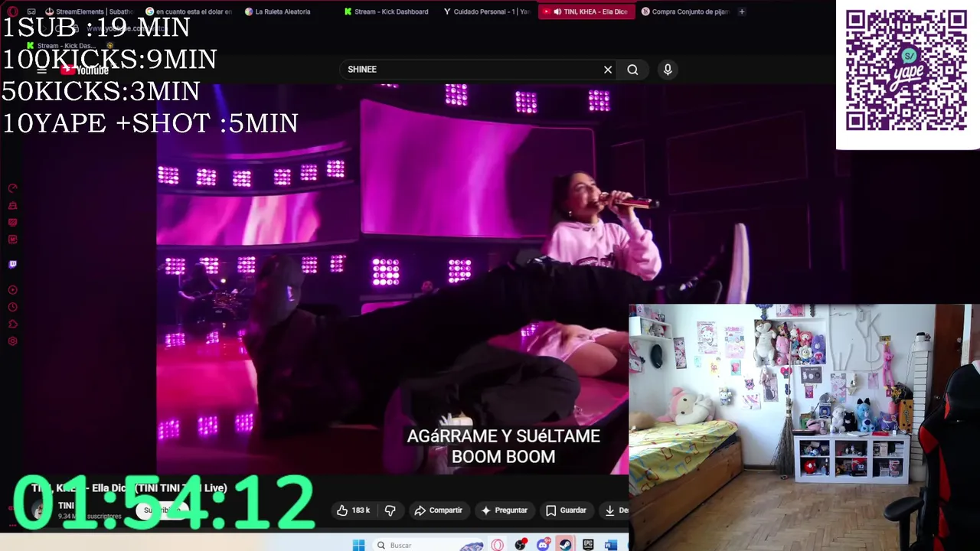Open Steam from the taskbar

565,545
